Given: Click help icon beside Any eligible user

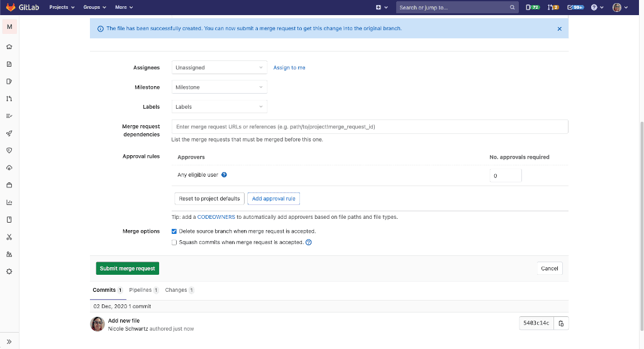Looking at the screenshot, I should point(225,175).
